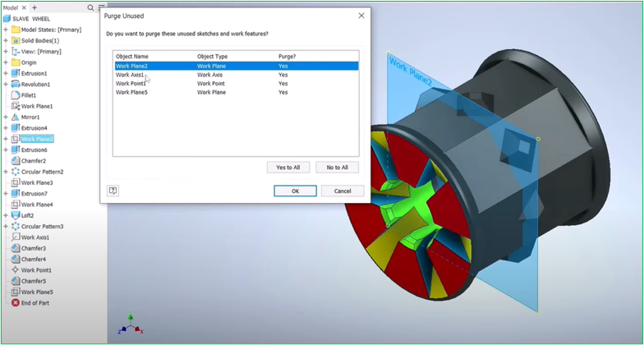Click the Object Name column header
The width and height of the screenshot is (644, 345).
132,57
